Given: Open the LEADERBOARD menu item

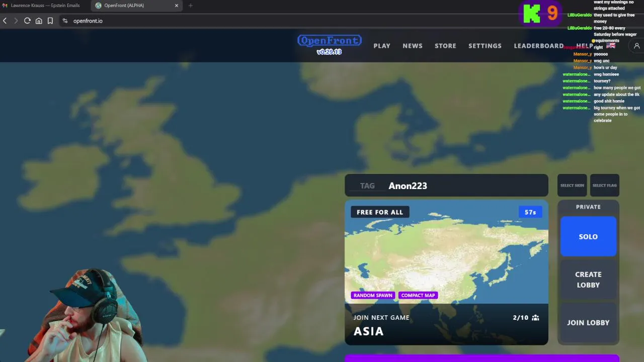Looking at the screenshot, I should tap(539, 46).
